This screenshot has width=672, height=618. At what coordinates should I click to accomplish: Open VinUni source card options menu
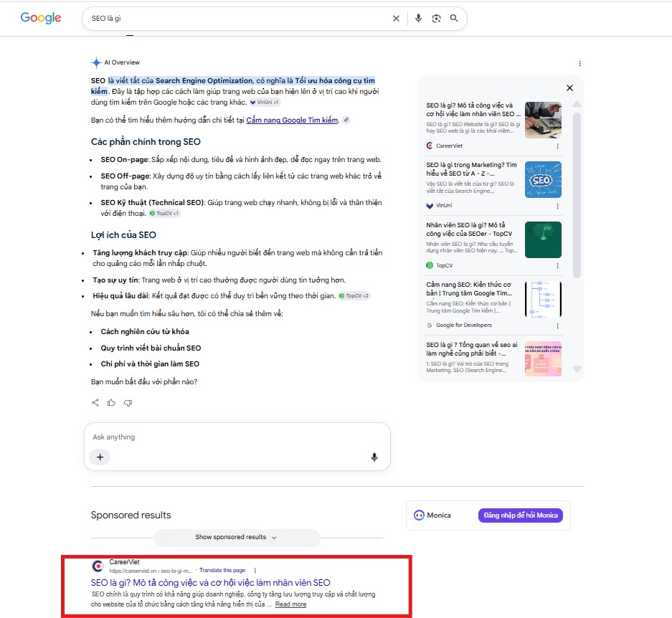pyautogui.click(x=557, y=206)
